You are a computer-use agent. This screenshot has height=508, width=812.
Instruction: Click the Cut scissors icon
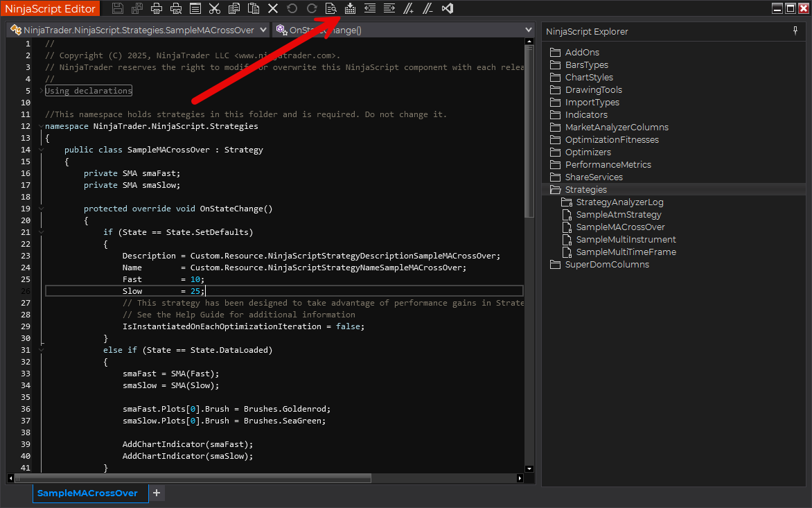(x=215, y=9)
